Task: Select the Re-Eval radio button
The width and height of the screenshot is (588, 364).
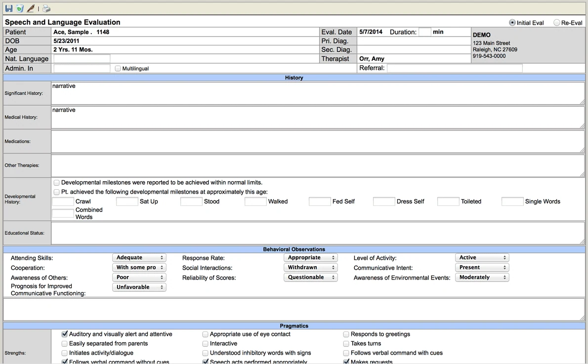Action: (556, 22)
